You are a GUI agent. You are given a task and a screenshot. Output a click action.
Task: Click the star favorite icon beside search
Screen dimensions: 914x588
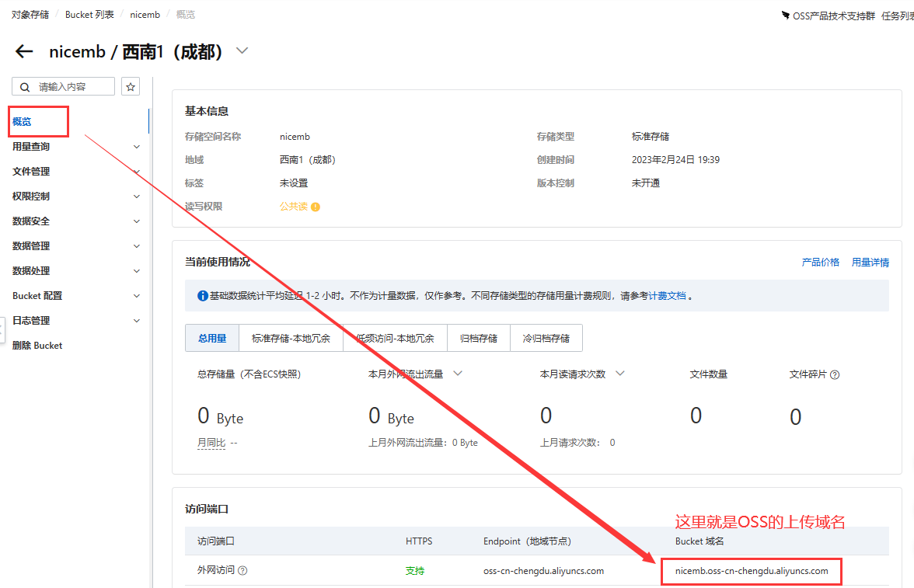point(131,87)
